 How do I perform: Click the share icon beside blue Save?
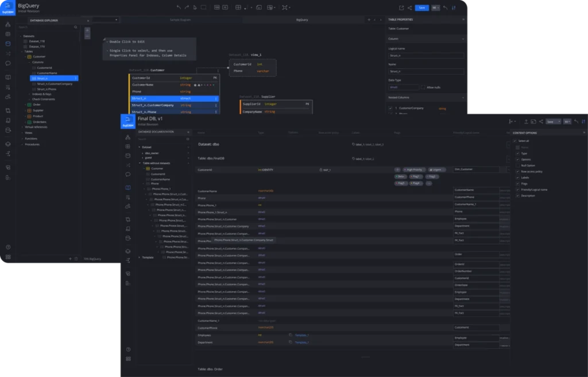point(409,7)
